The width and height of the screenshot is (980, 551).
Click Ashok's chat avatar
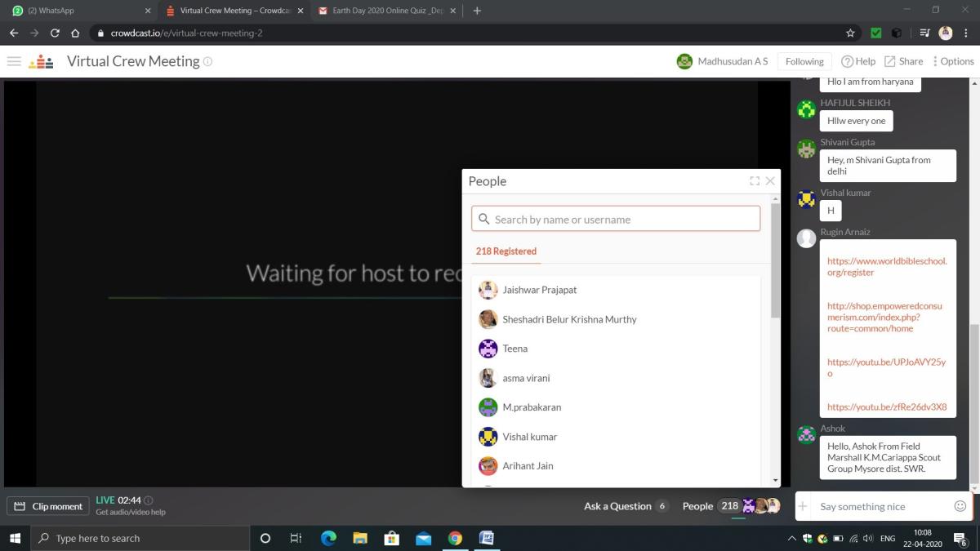pos(807,435)
